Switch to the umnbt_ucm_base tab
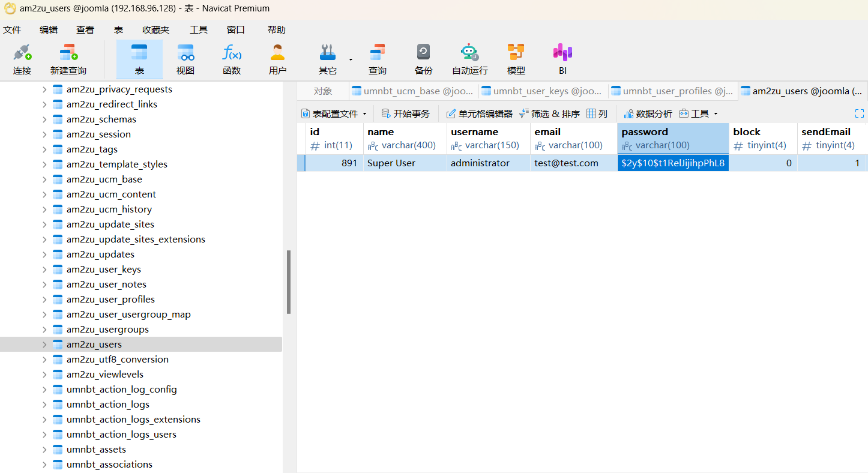868x473 pixels. (x=414, y=91)
